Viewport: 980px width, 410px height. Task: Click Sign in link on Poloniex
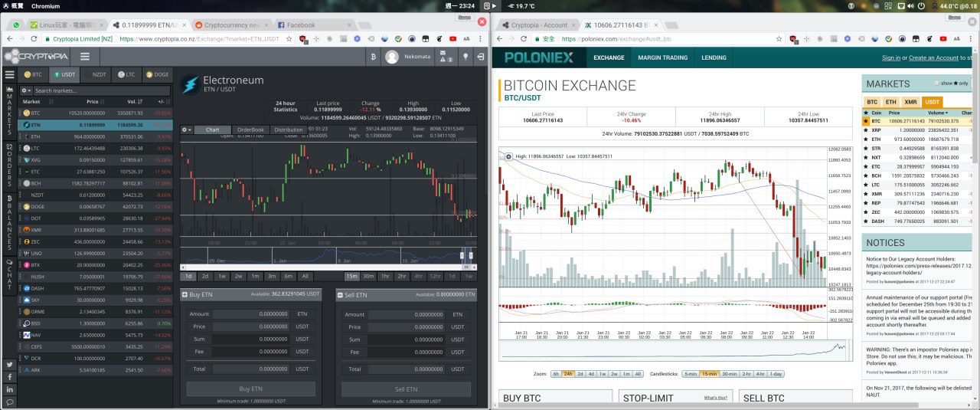(x=891, y=57)
